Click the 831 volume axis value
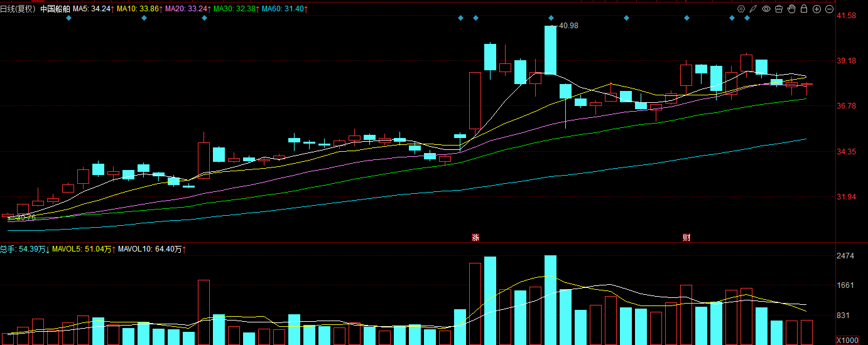Viewport: 868px width, 345px height. 844,316
